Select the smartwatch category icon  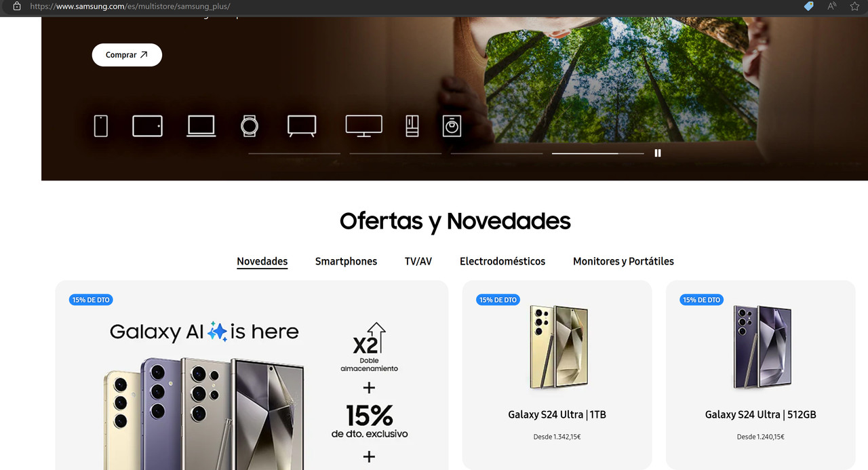250,126
